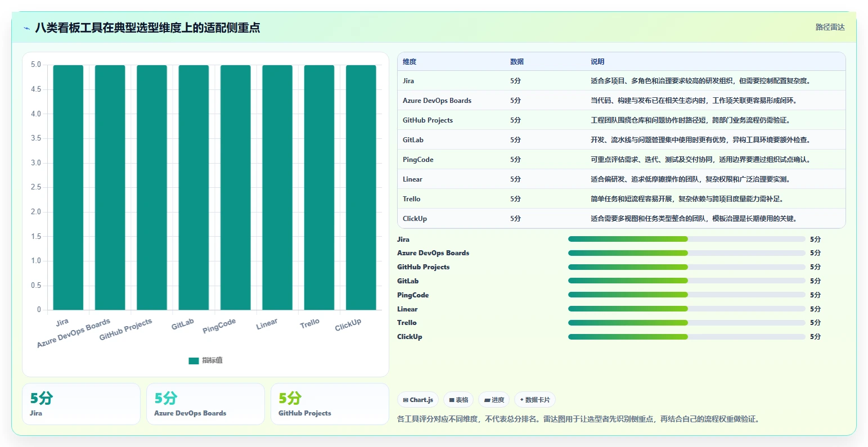Click Azure DevOps Boards label in progress list
This screenshot has height=447, width=868.
433,253
